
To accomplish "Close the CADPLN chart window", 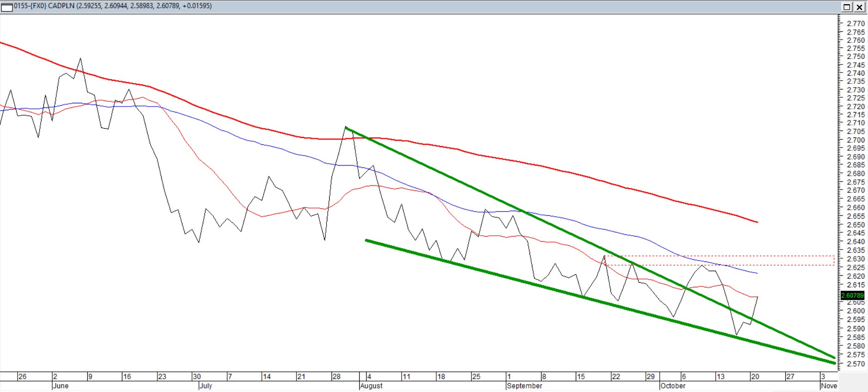I will click(859, 6).
